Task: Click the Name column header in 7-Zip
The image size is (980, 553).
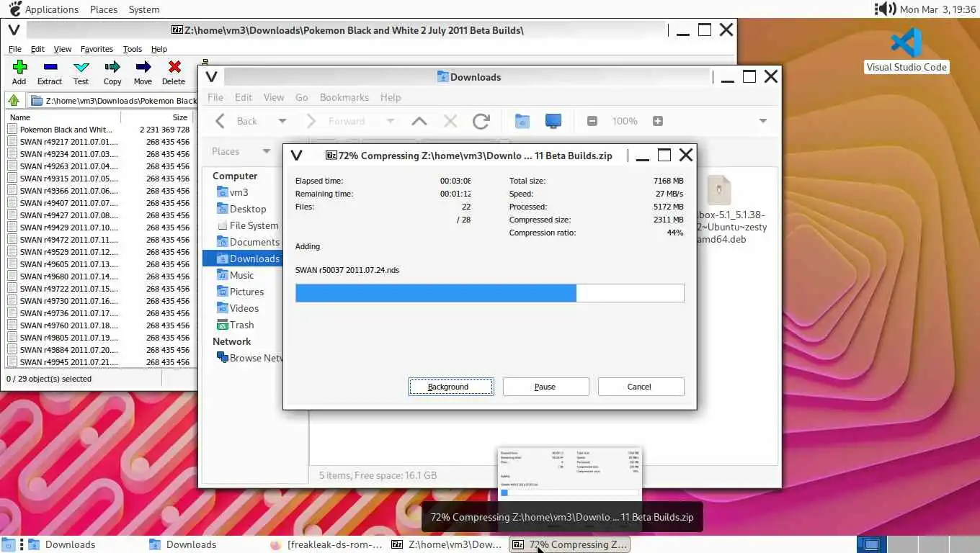Action: [x=63, y=117]
